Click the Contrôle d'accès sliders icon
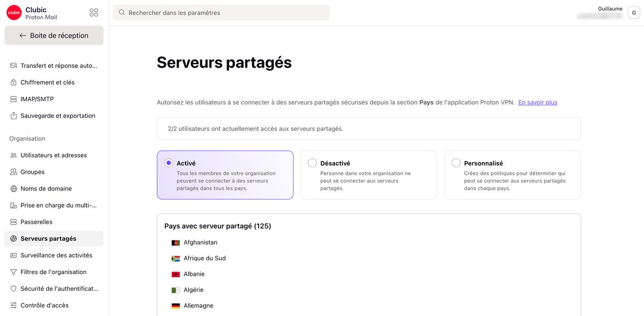This screenshot has width=644, height=316. [x=13, y=305]
